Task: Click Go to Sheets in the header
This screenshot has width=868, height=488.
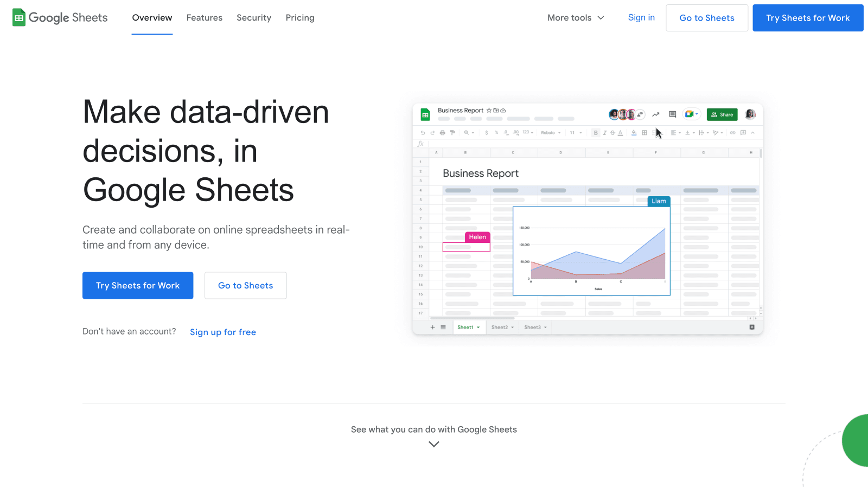Action: [x=707, y=18]
